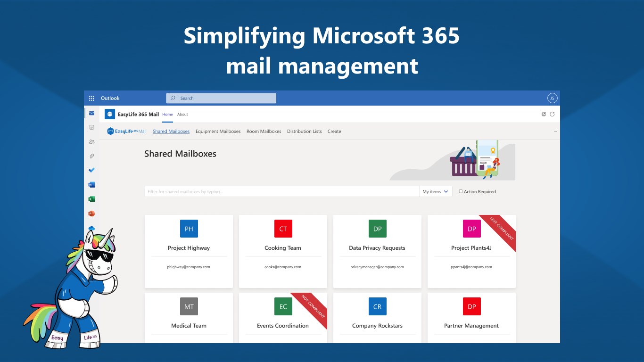Image resolution: width=644 pixels, height=362 pixels.
Task: Click the Outlook title text
Action: (110, 98)
